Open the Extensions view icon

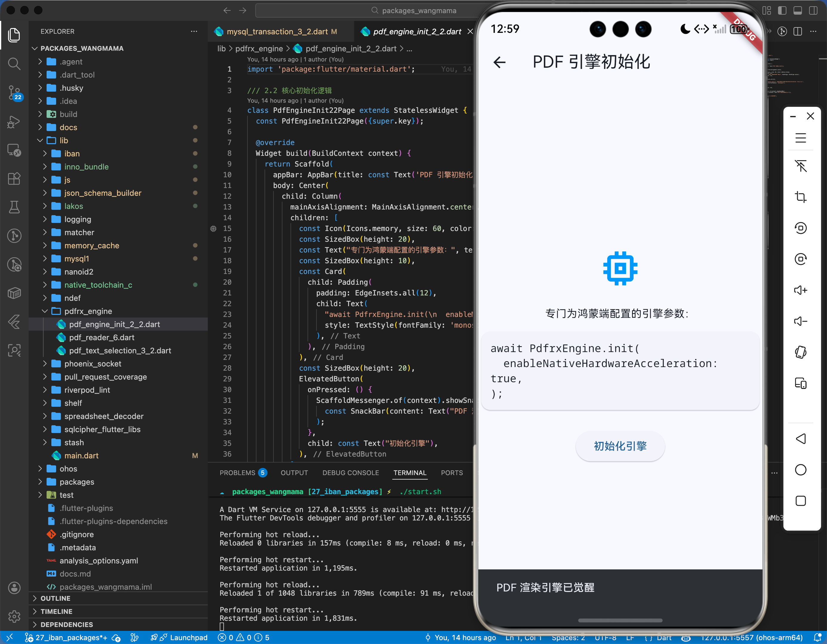(14, 179)
